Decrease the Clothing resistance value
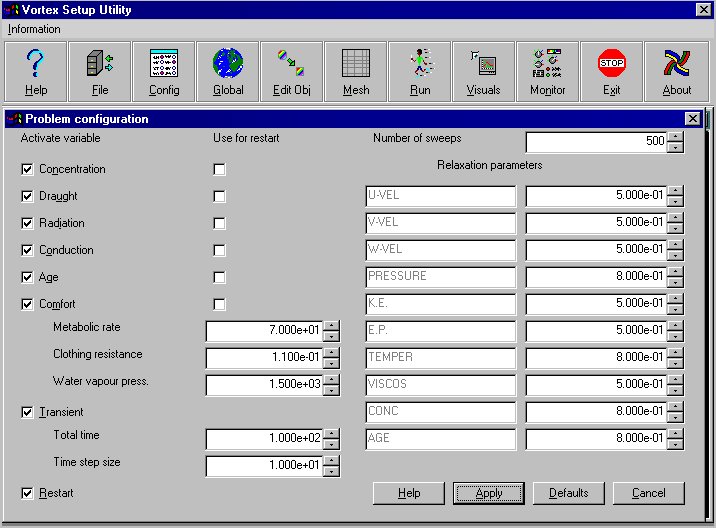The width and height of the screenshot is (716, 528). coord(331,363)
